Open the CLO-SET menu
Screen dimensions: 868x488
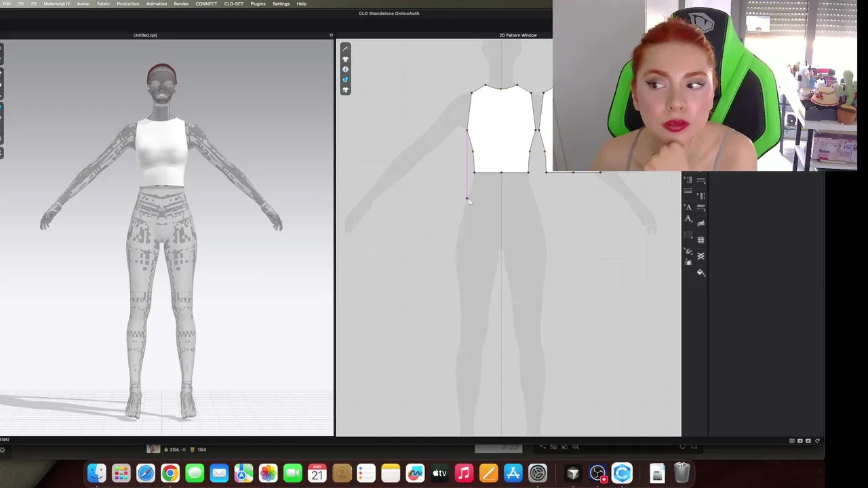pyautogui.click(x=234, y=4)
